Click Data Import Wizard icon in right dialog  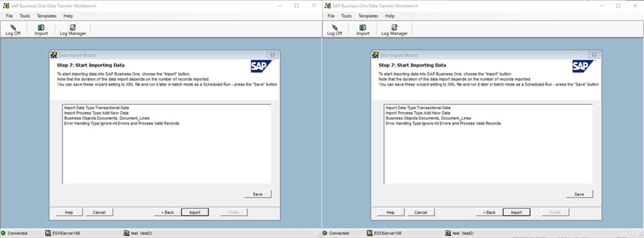point(375,55)
